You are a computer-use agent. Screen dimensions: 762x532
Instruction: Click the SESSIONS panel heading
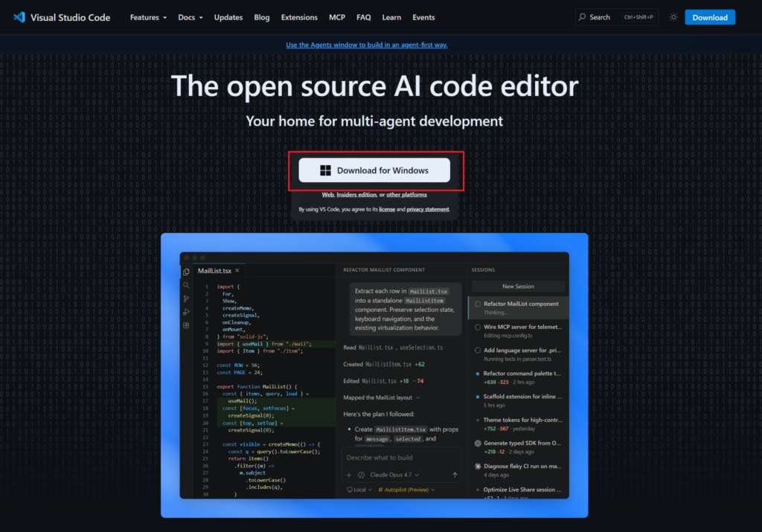point(483,270)
